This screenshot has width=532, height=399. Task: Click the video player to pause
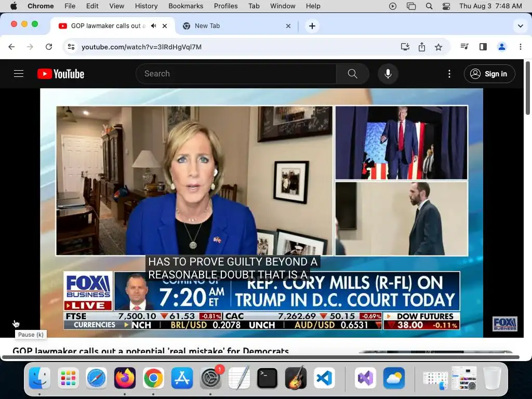[262, 212]
